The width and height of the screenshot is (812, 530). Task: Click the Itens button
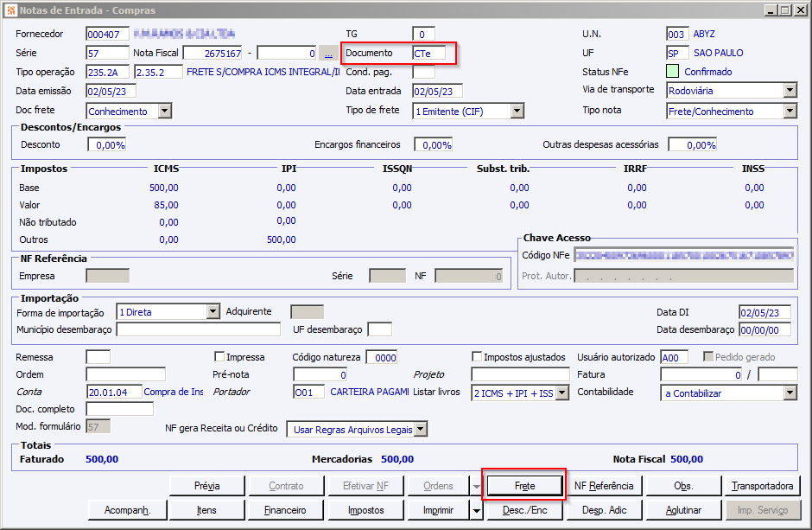click(206, 510)
